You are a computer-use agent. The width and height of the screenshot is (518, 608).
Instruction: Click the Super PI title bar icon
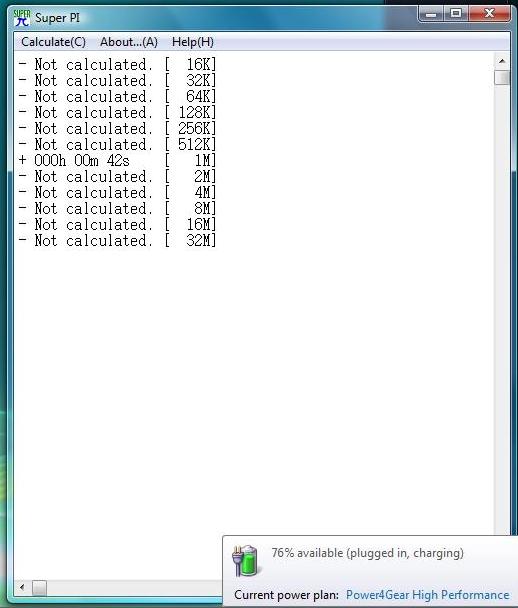click(22, 17)
